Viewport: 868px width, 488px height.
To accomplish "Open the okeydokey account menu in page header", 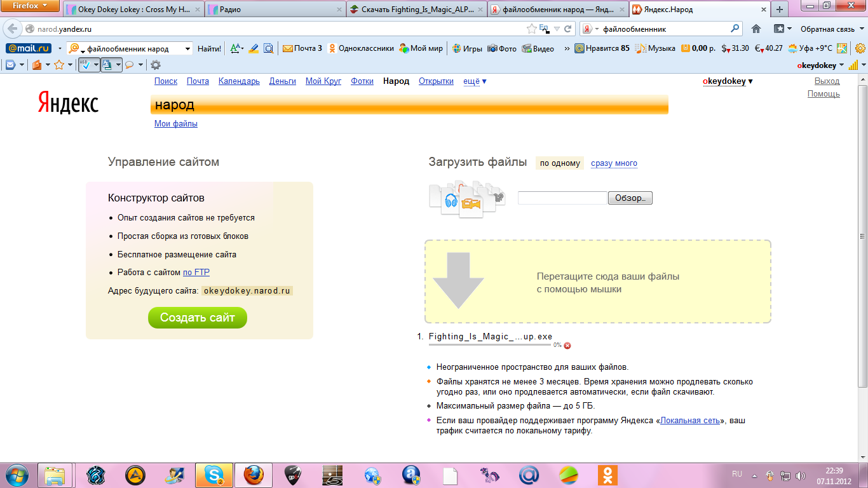I will 728,81.
